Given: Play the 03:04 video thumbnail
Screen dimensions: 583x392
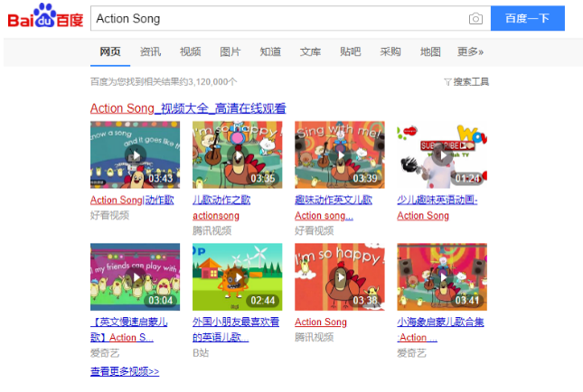Looking at the screenshot, I should click(135, 276).
